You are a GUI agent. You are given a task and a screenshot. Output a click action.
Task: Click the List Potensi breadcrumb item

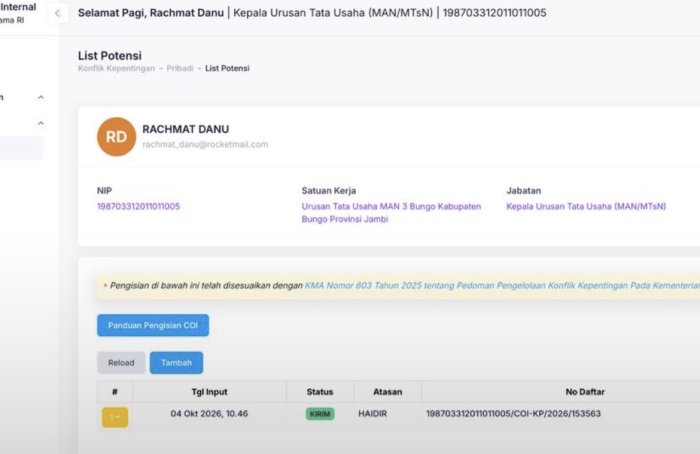coord(227,68)
